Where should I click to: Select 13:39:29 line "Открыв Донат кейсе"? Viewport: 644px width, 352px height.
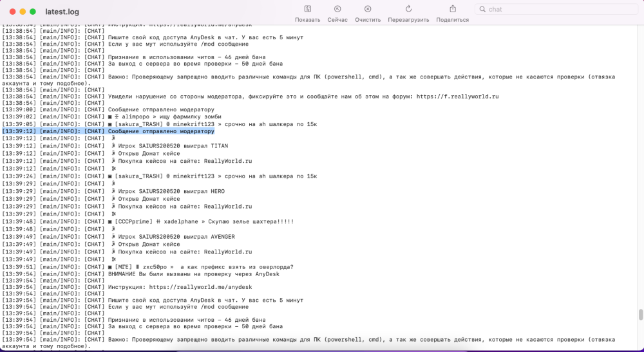pyautogui.click(x=91, y=199)
